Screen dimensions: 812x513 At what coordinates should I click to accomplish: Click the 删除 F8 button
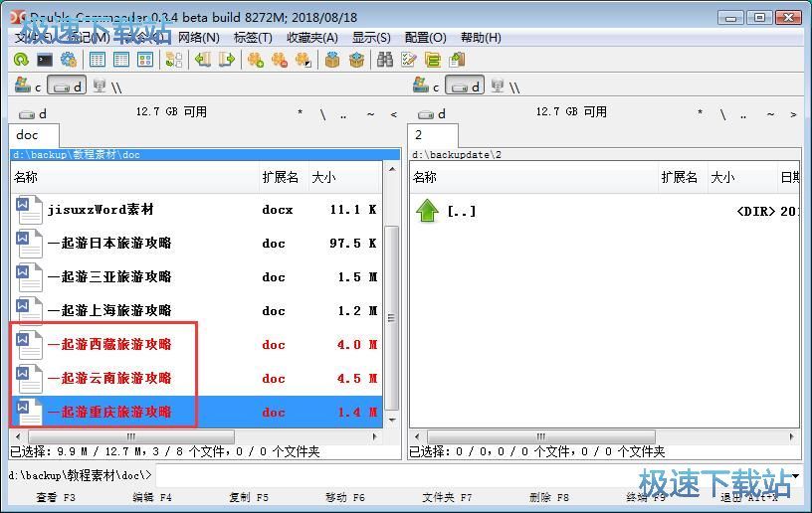(x=549, y=497)
